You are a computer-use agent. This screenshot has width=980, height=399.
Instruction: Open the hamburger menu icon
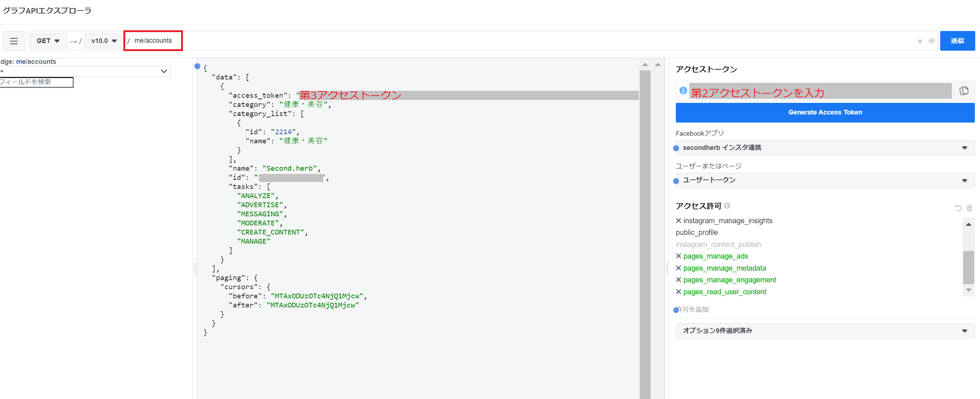(x=14, y=41)
